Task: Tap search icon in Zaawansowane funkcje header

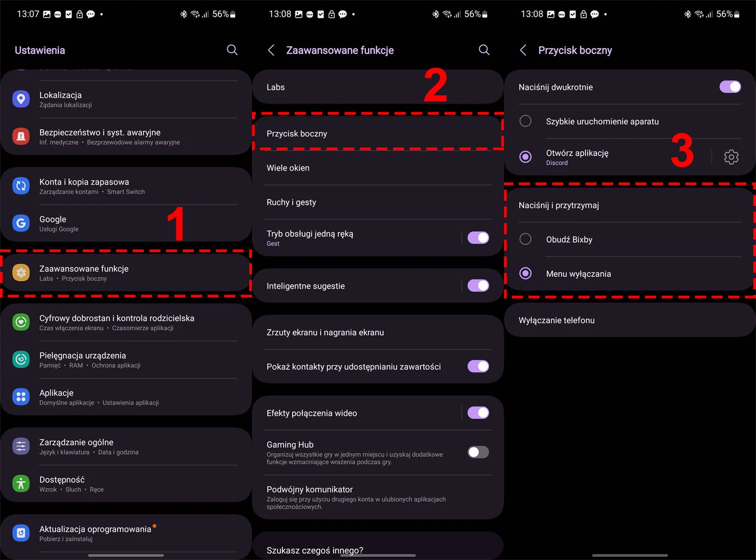Action: tap(484, 50)
